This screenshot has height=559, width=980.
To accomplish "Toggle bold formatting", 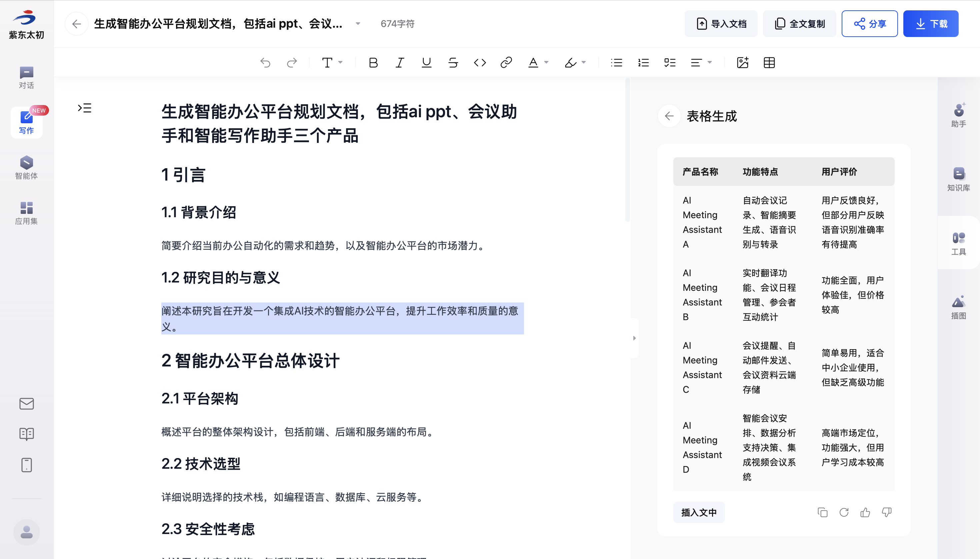I will (x=373, y=63).
